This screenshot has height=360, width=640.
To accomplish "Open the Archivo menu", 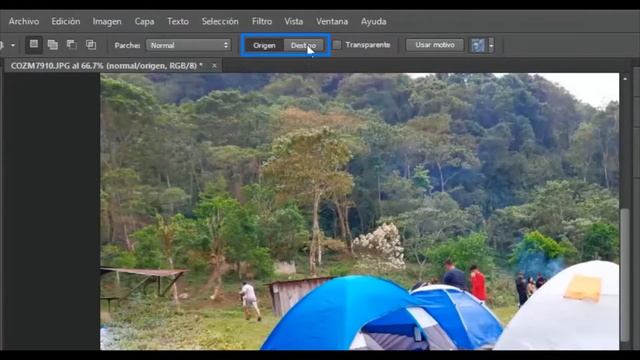I will click(24, 21).
